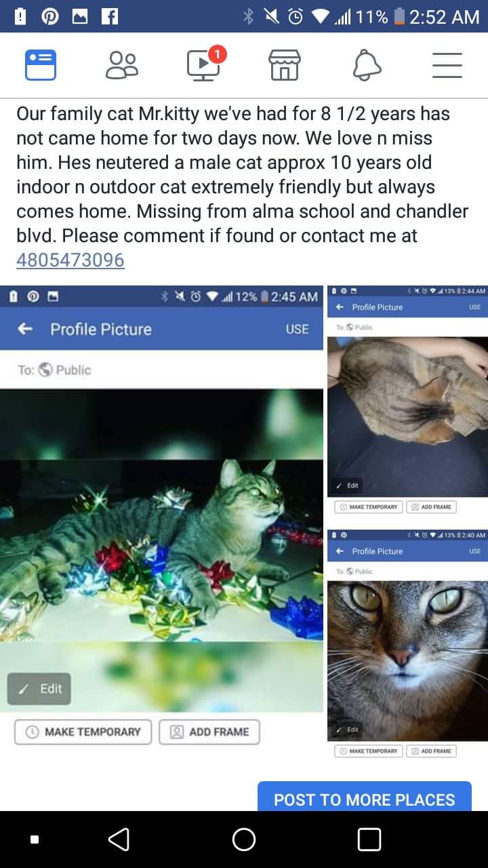488x868 pixels.
Task: Tap the phone number 4805473096 link
Action: pos(70,260)
